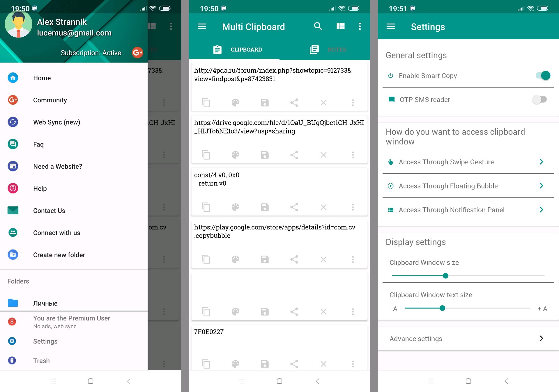The height and width of the screenshot is (392, 559).
Task: Tap the + A text size label
Action: click(x=542, y=309)
